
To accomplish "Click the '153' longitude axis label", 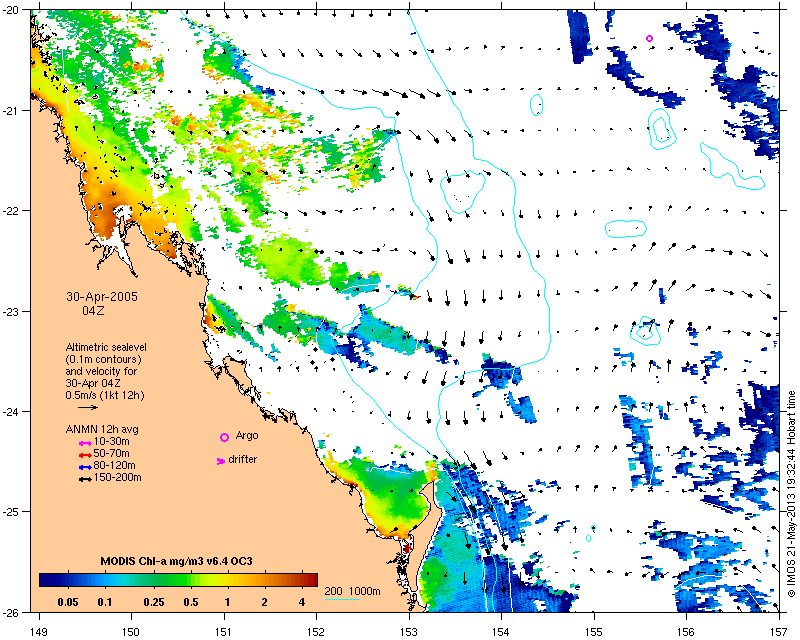I will coord(409,632).
